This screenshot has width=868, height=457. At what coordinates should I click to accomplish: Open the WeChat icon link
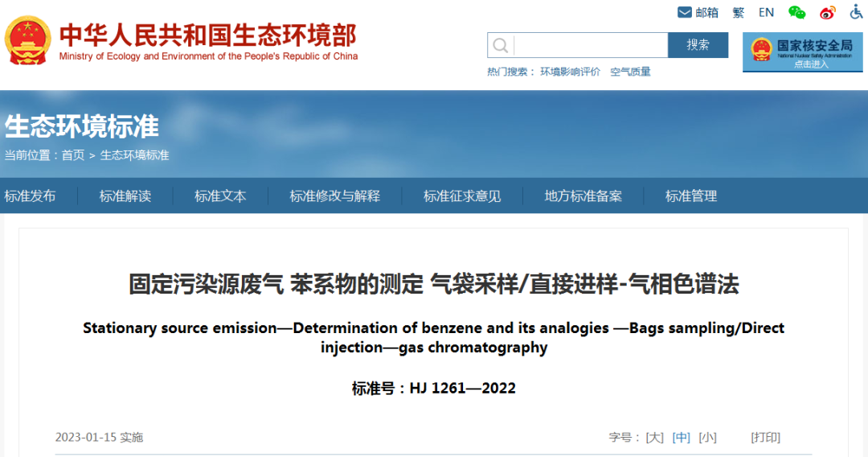(x=796, y=12)
